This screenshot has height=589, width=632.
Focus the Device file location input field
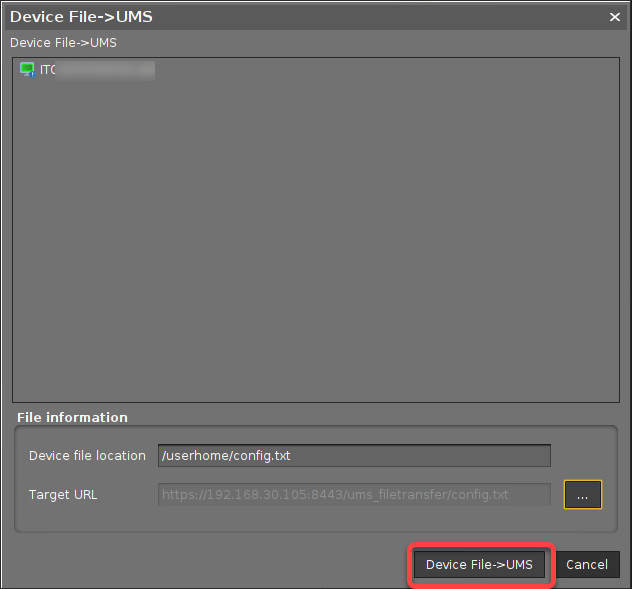click(354, 455)
